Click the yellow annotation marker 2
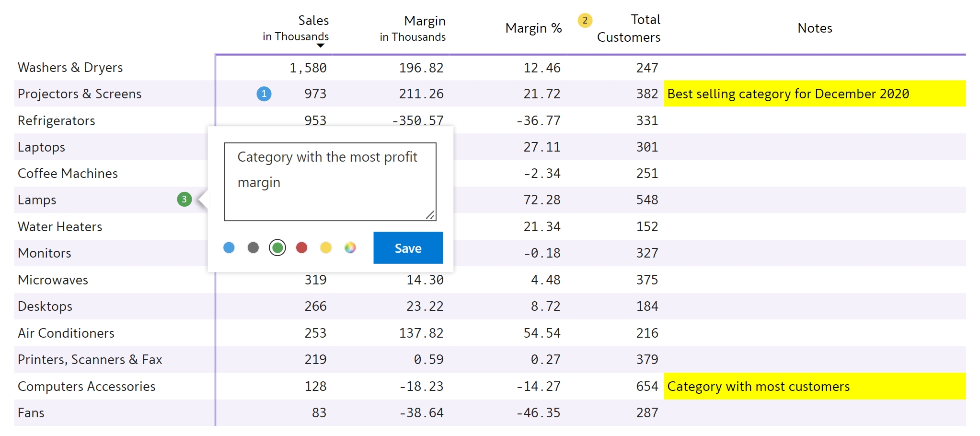Viewport: 980px width, 436px height. [x=585, y=21]
